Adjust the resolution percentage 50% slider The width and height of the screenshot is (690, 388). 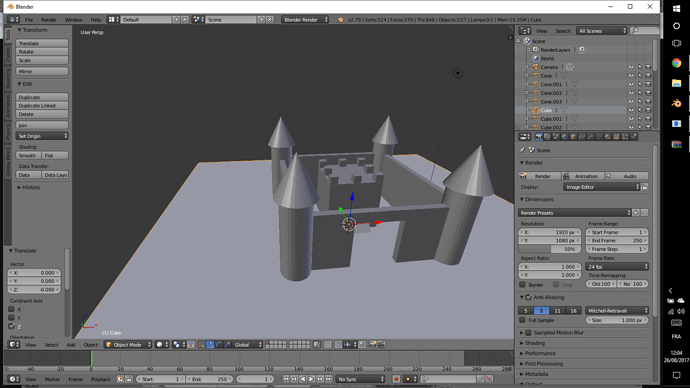click(550, 249)
